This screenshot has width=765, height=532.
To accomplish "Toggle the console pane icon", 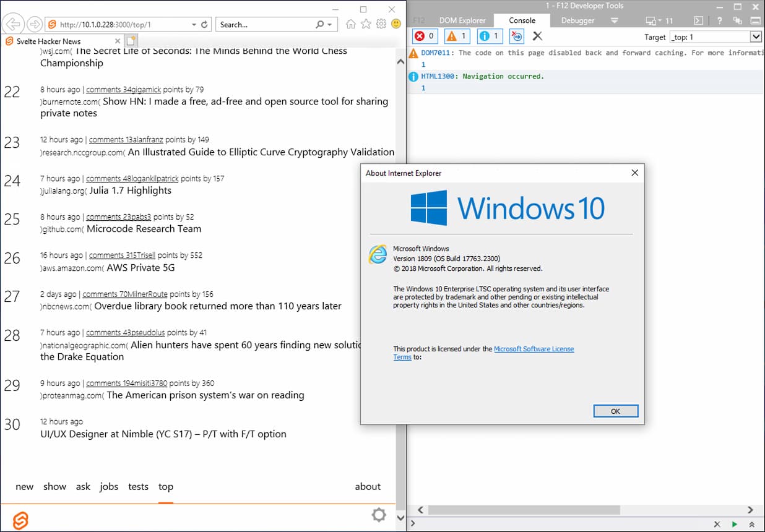I will pyautogui.click(x=698, y=20).
